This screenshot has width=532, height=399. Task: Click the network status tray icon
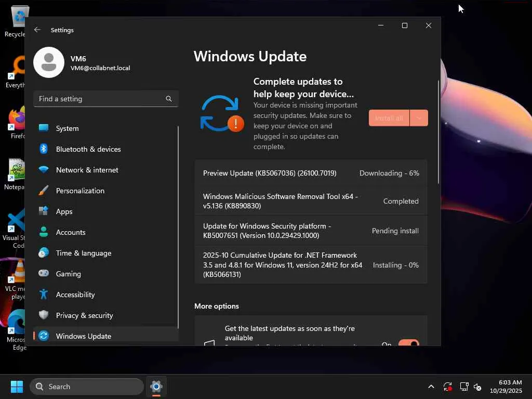pos(464,387)
